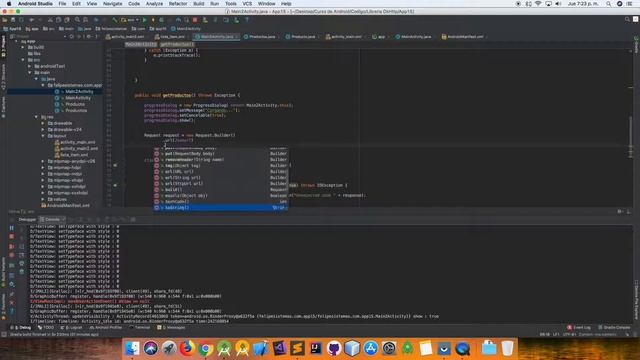
Task: Run the app with the green play icon
Action: 144,20
